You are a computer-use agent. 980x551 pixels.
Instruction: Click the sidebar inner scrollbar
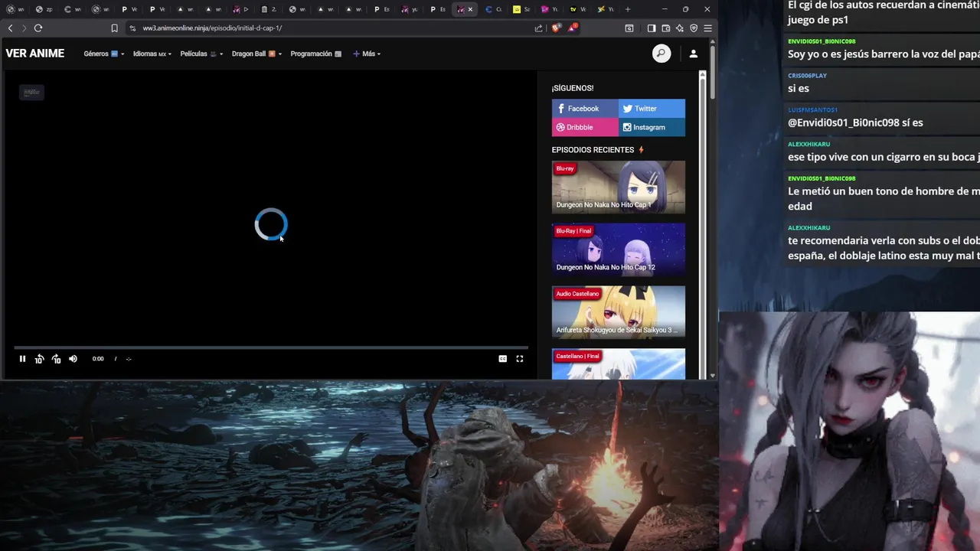coord(703,226)
